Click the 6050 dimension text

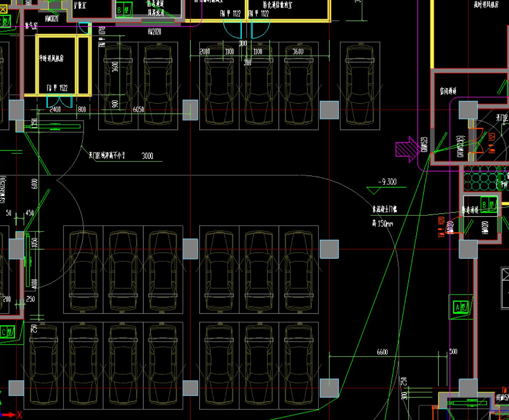coord(139,110)
